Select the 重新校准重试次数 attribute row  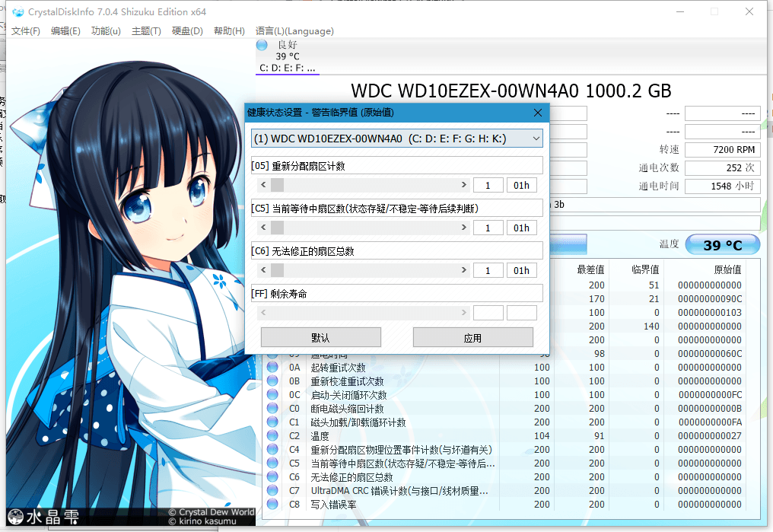pos(506,381)
